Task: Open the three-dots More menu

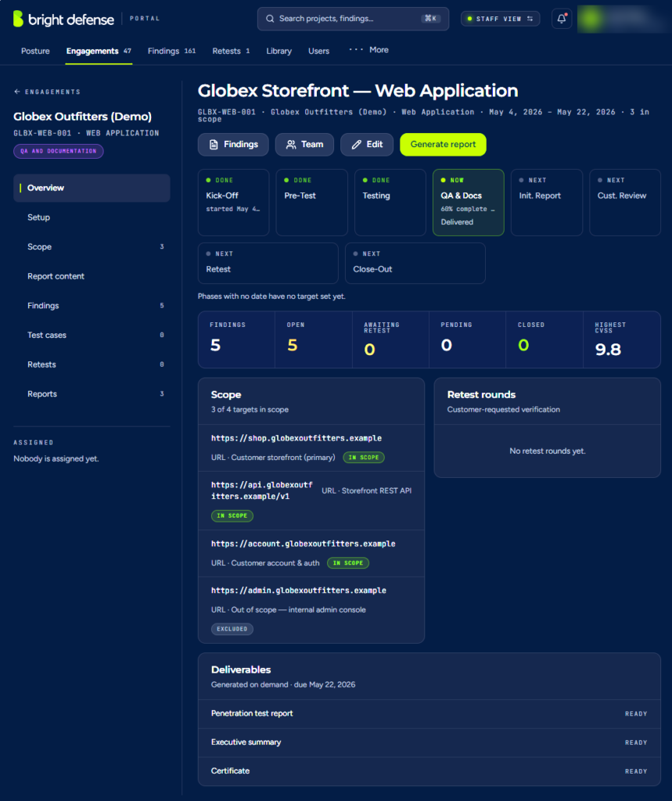Action: click(368, 50)
